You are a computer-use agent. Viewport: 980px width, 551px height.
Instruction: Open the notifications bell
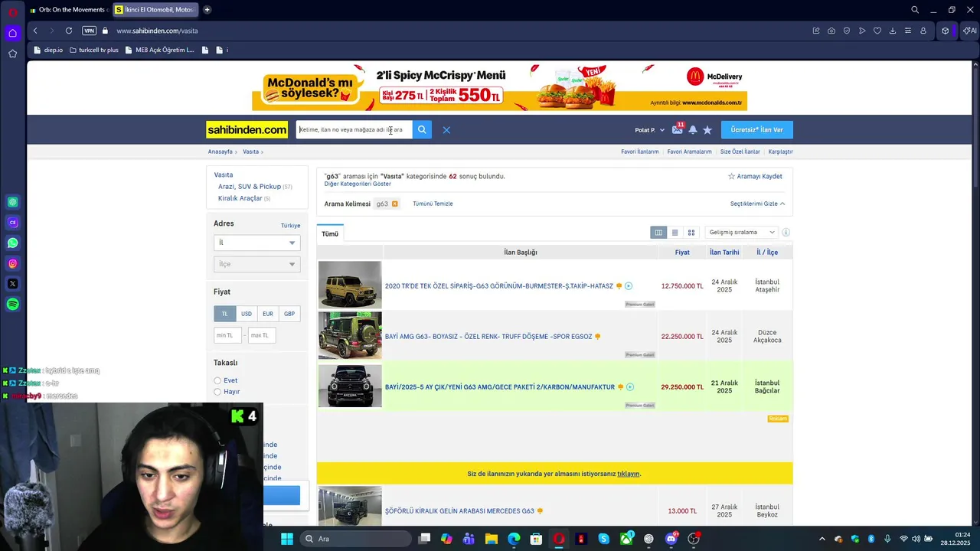coord(693,130)
